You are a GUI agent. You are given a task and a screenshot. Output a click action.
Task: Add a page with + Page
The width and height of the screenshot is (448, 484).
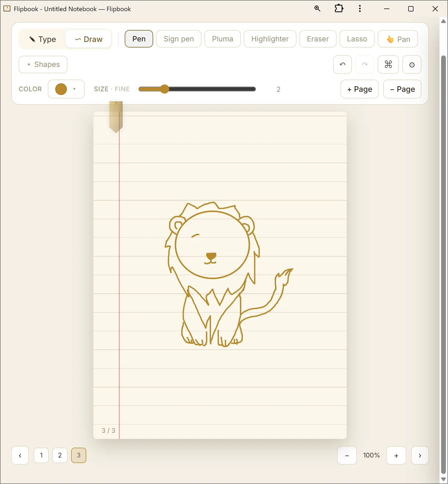[x=360, y=89]
